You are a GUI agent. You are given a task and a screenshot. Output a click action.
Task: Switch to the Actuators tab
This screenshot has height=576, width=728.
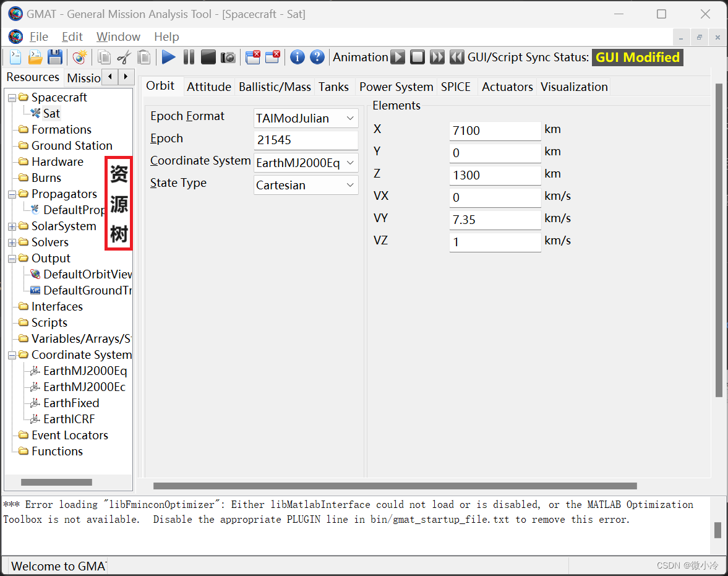[x=507, y=87]
